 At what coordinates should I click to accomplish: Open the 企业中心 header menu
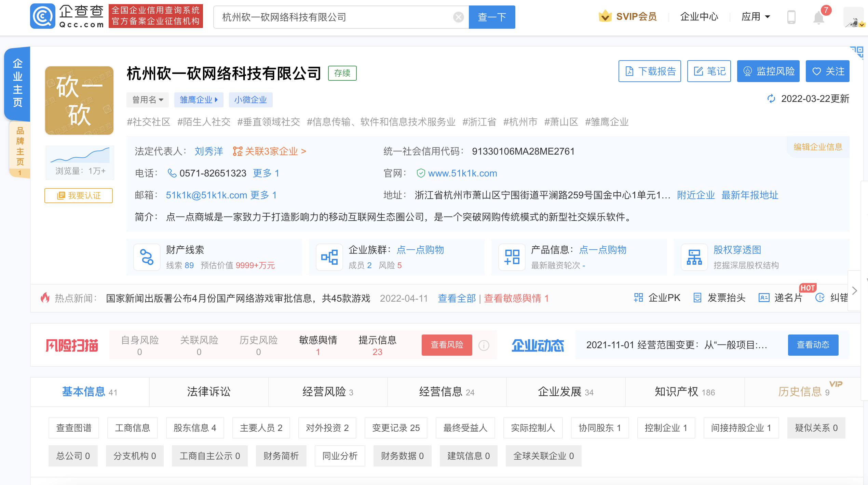699,17
